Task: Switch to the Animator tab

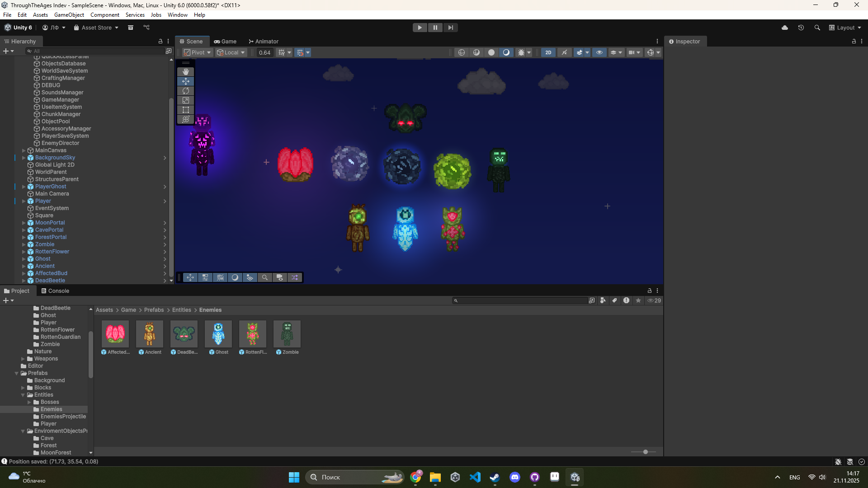Action: click(x=264, y=41)
